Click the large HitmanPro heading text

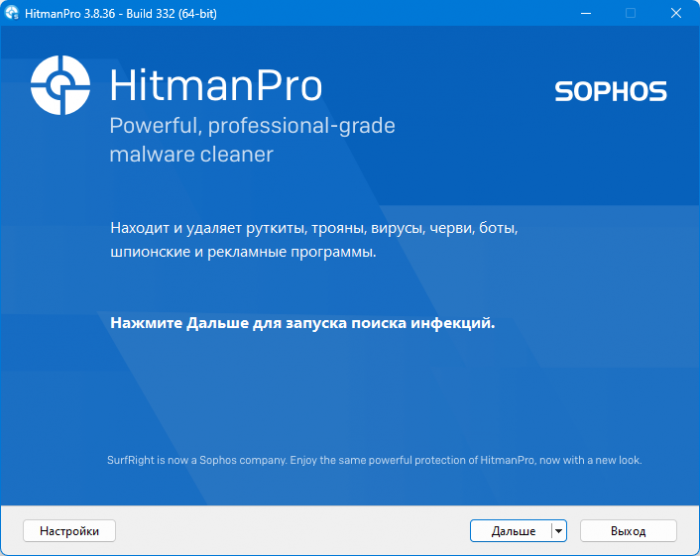pyautogui.click(x=216, y=85)
